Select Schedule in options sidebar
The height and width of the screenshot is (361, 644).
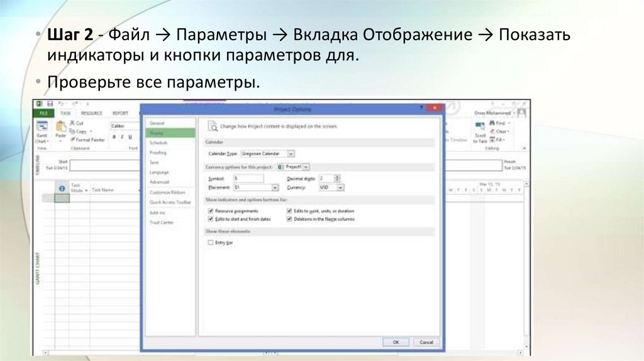point(170,143)
